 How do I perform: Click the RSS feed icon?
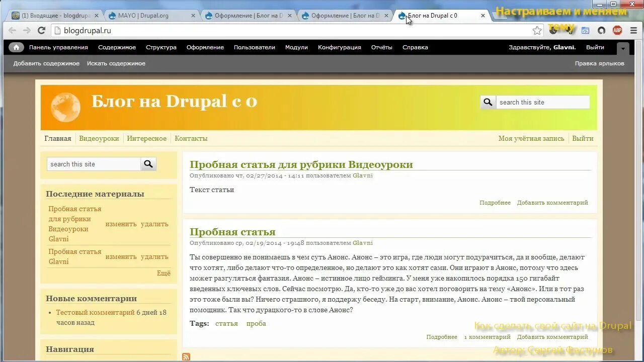click(186, 357)
